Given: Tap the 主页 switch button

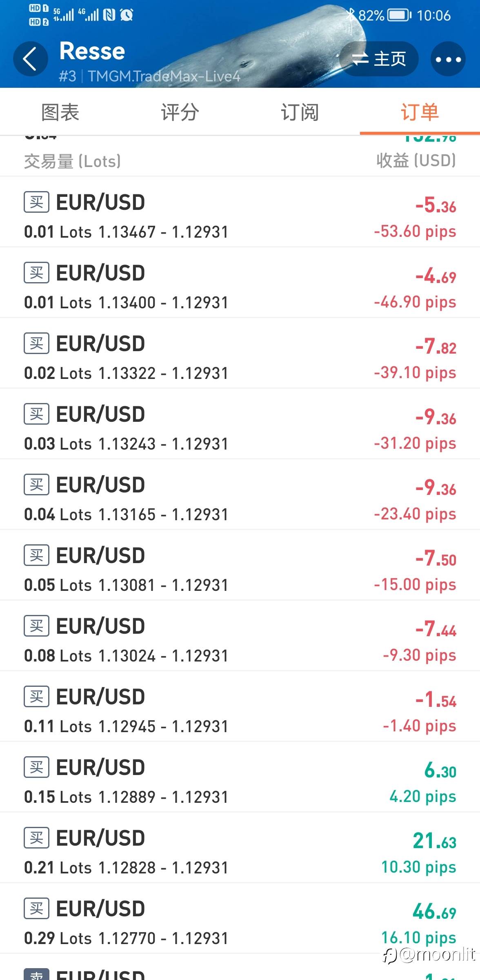Looking at the screenshot, I should (379, 59).
